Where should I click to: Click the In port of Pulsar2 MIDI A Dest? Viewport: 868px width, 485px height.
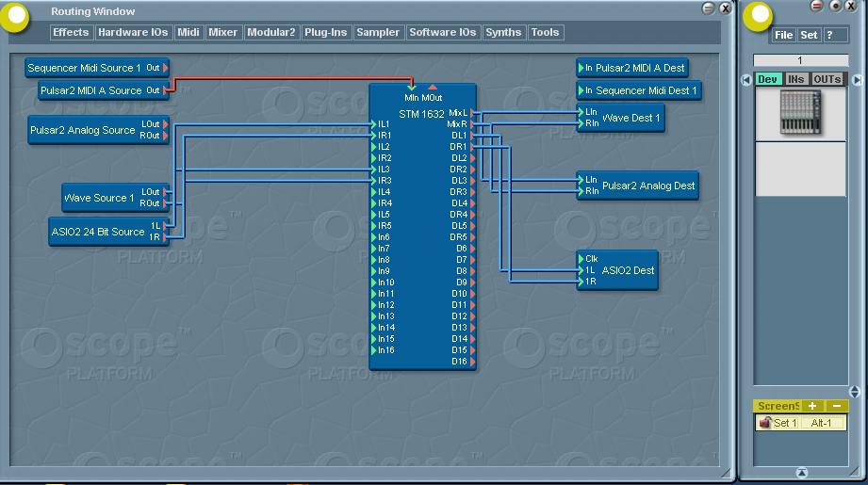pyautogui.click(x=581, y=68)
